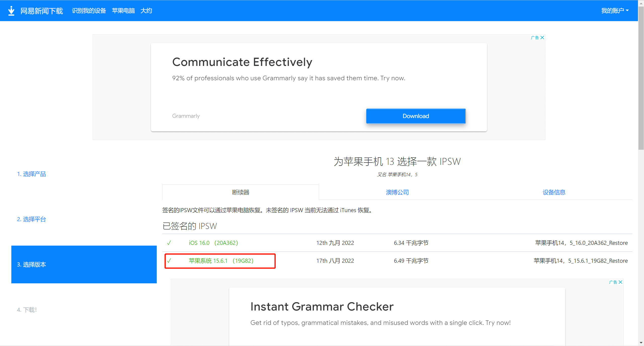Click the 6.49 千兆字节 size cell
Viewport: 644px width, 346px height.
pos(411,261)
